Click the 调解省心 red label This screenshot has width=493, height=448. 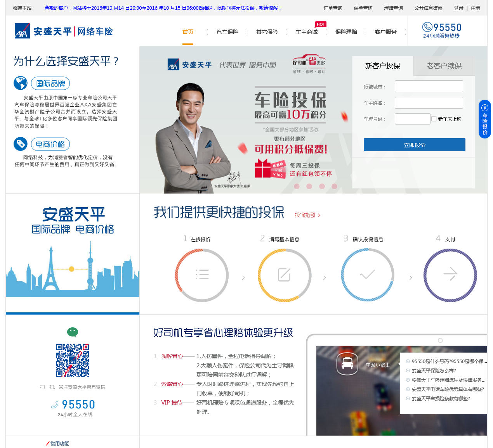click(x=172, y=356)
